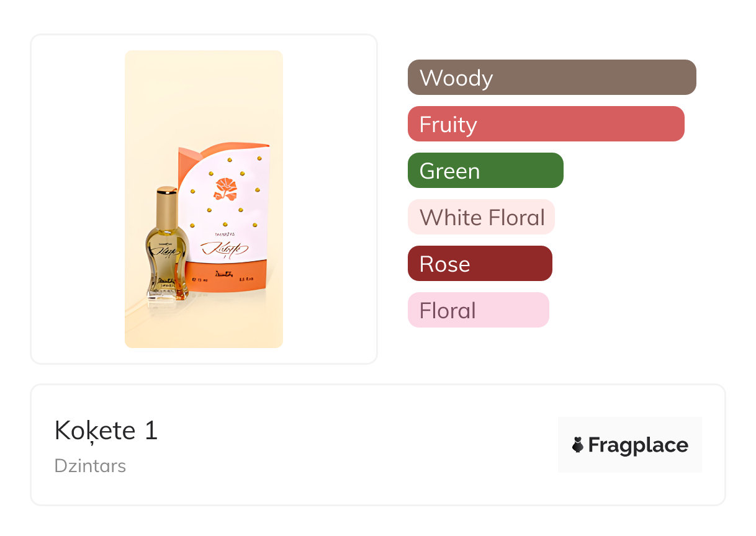Select the Rose accord bar
756x536 pixels.
(x=479, y=264)
